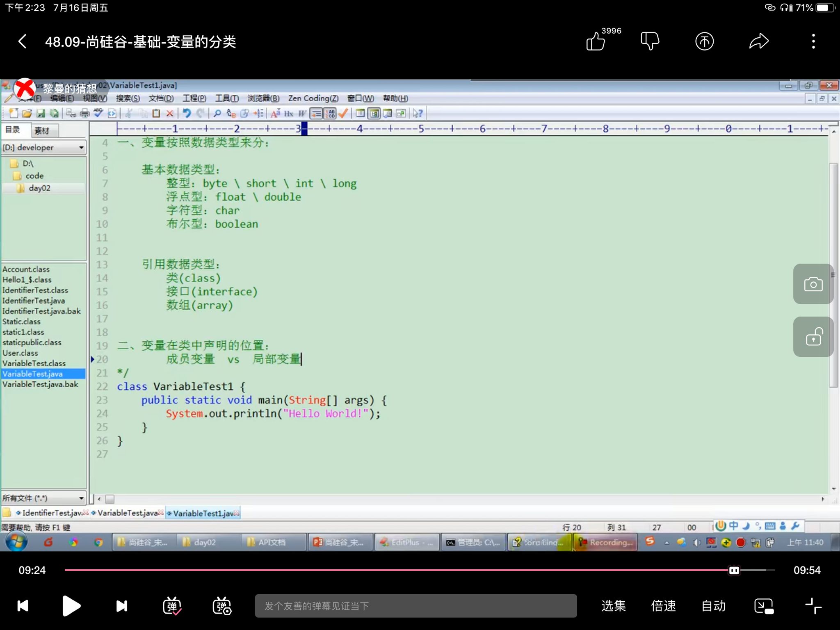Run the ABC spell check icon
This screenshot has width=840, height=630.
[x=98, y=113]
